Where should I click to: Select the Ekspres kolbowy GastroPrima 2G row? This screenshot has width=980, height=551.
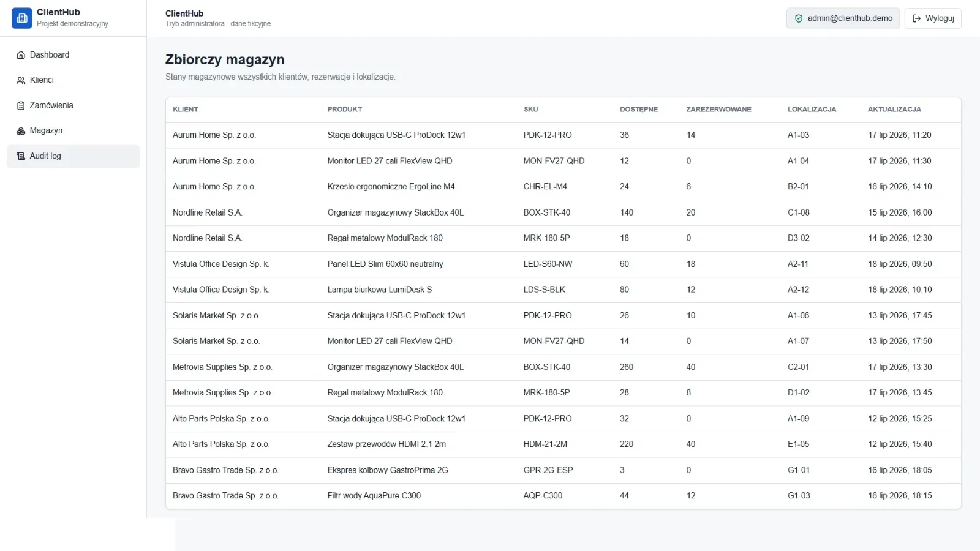coord(563,470)
